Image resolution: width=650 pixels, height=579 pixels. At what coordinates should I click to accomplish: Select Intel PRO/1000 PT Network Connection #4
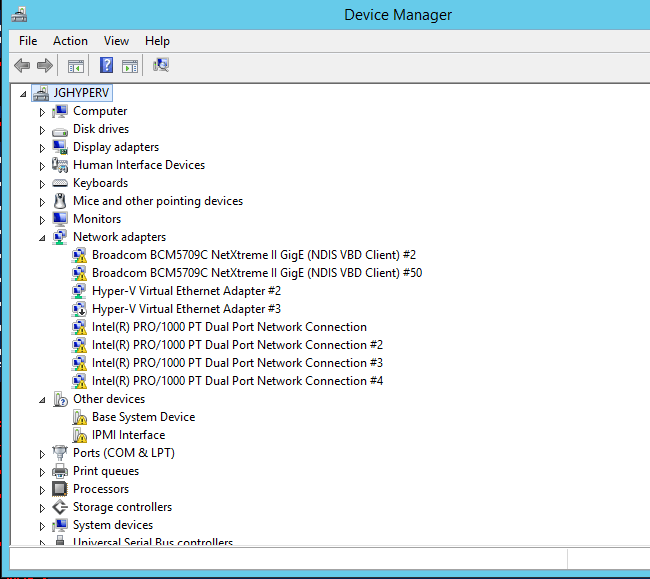[237, 381]
